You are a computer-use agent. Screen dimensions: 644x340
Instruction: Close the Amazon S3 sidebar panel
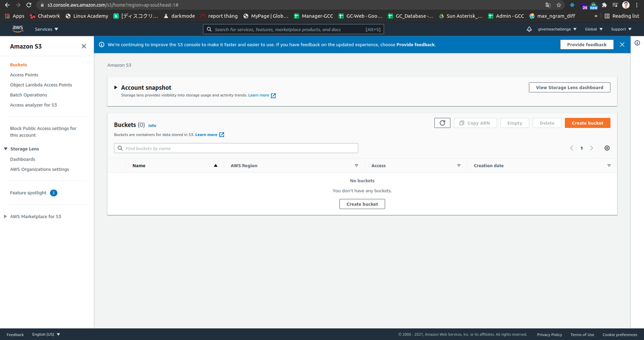point(84,46)
